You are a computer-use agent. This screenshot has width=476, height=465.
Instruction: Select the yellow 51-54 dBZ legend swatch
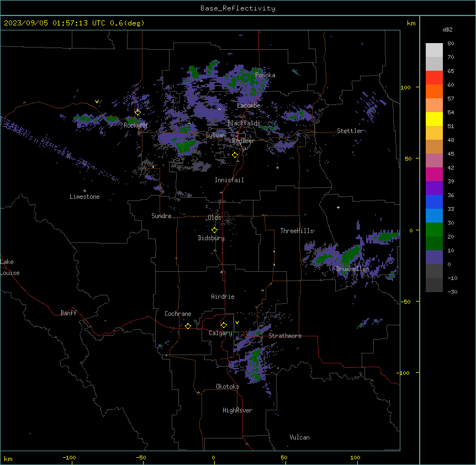(434, 119)
